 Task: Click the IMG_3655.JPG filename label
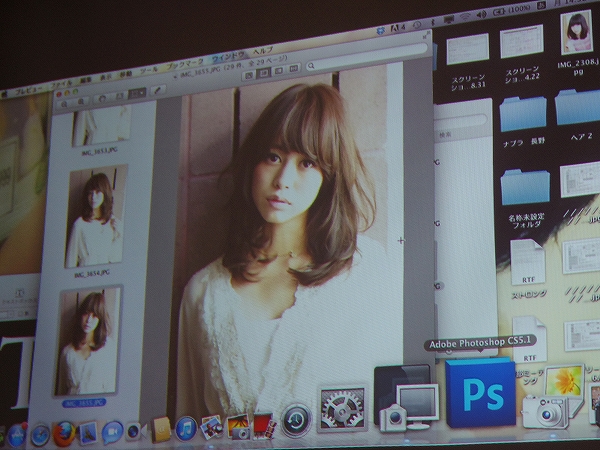[84, 403]
